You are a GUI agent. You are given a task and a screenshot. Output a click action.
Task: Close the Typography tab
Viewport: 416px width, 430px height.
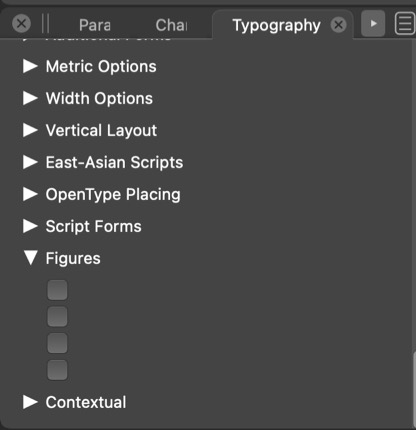tap(338, 25)
